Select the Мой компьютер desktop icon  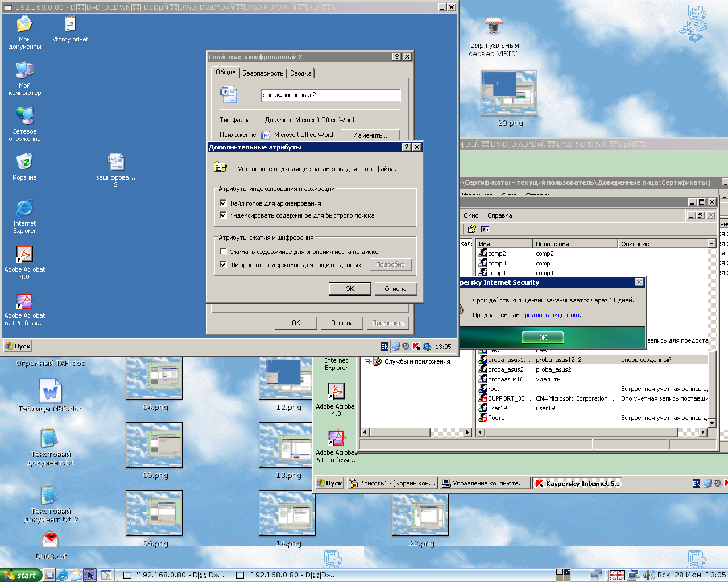(24, 71)
